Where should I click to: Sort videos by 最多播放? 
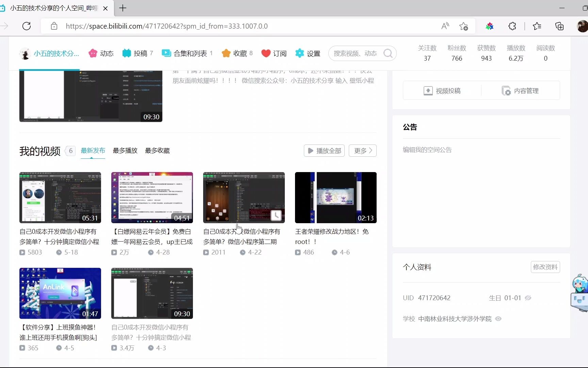tap(125, 151)
